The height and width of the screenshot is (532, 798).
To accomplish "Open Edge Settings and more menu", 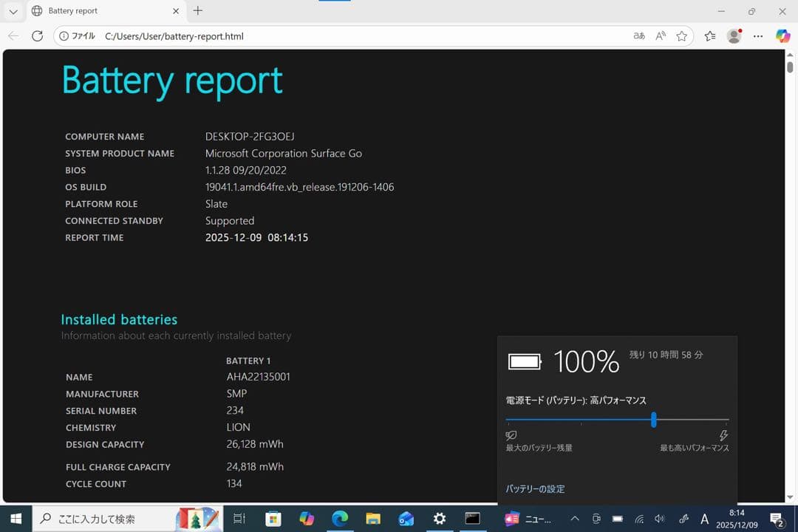I will coord(758,36).
